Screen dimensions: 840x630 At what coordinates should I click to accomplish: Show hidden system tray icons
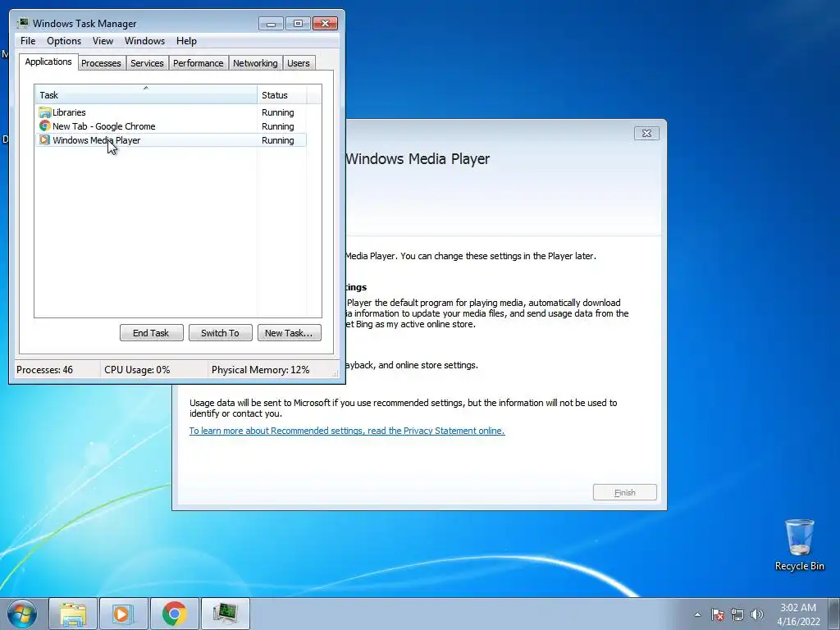697,614
